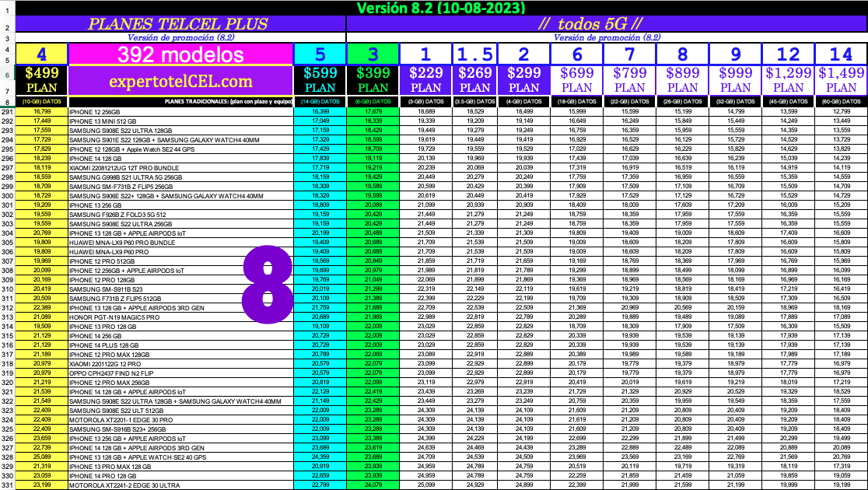The width and height of the screenshot is (868, 490).
Task: Select row header 291
Action: pos(8,112)
